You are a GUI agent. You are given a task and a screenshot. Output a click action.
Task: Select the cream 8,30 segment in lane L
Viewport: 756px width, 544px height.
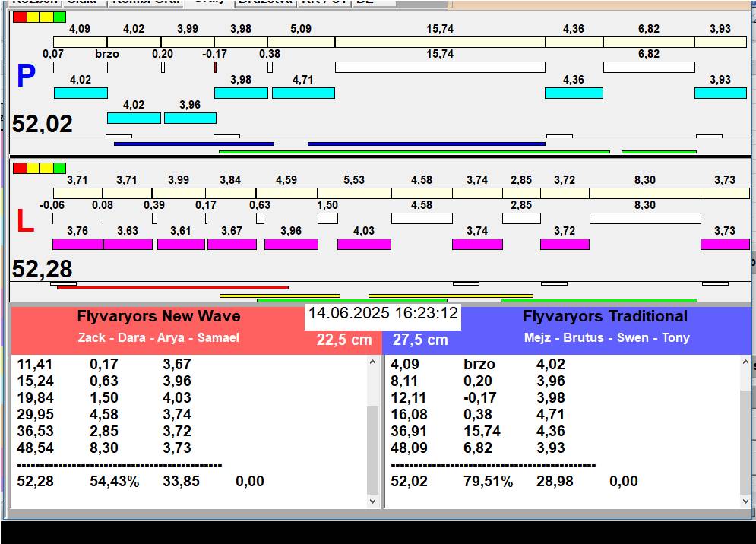(645, 194)
